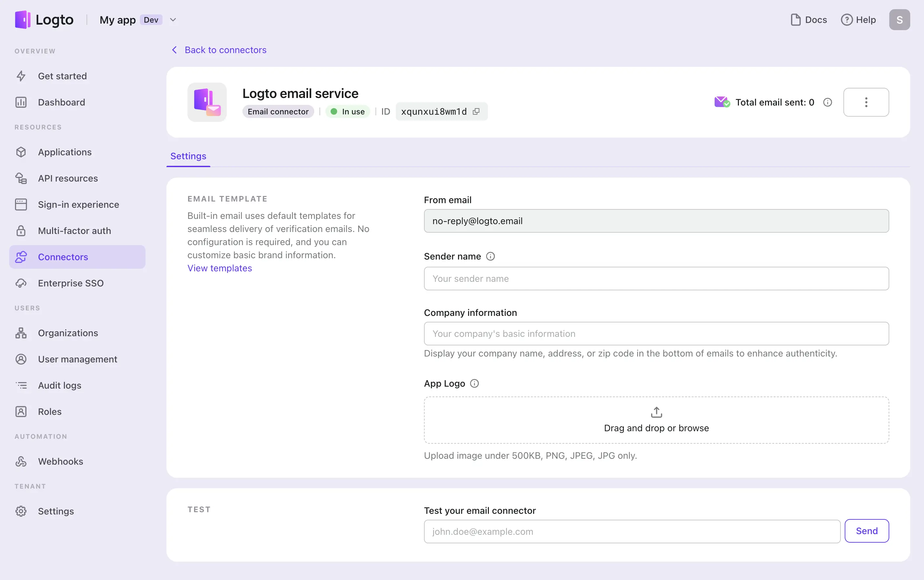Click the Audit logs list icon
The height and width of the screenshot is (580, 924).
click(x=21, y=385)
